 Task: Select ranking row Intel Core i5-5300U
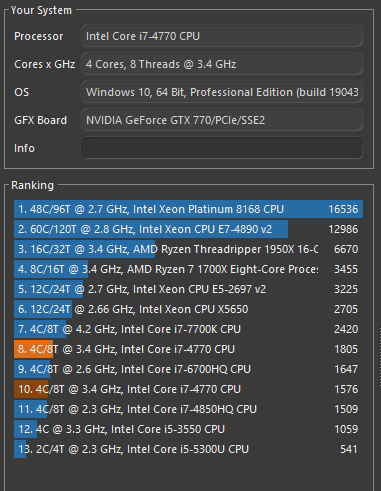point(188,449)
